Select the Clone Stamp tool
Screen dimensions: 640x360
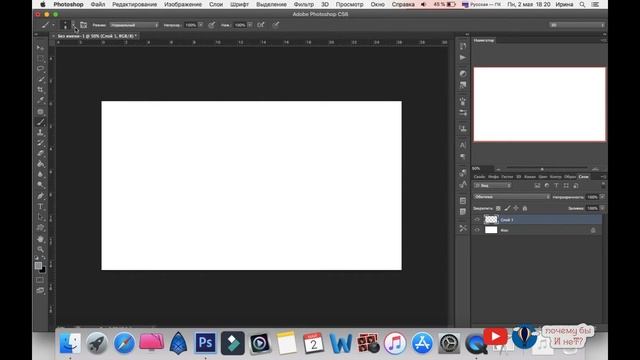coord(40,133)
